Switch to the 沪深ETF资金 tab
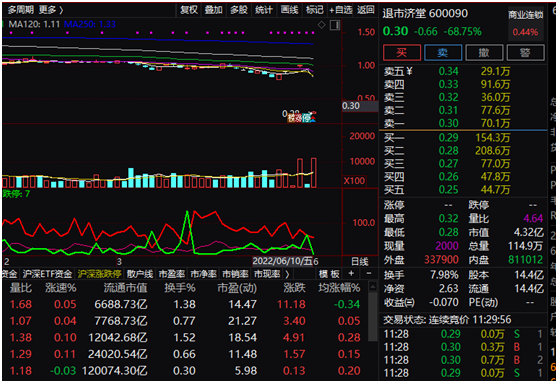558x383 pixels. point(47,274)
